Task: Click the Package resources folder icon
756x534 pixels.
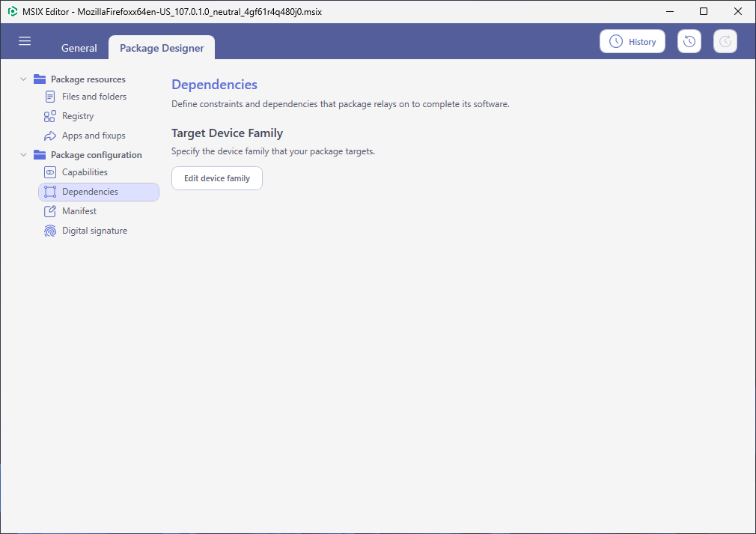Action: click(x=40, y=79)
